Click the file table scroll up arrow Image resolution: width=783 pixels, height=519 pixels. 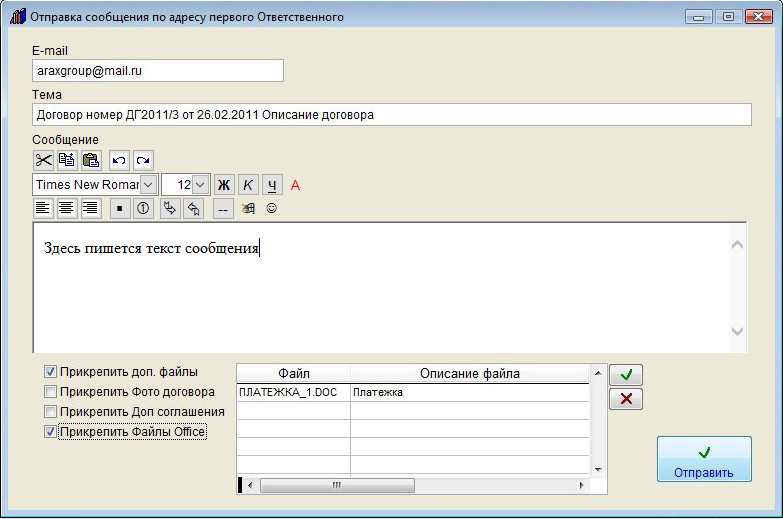598,373
